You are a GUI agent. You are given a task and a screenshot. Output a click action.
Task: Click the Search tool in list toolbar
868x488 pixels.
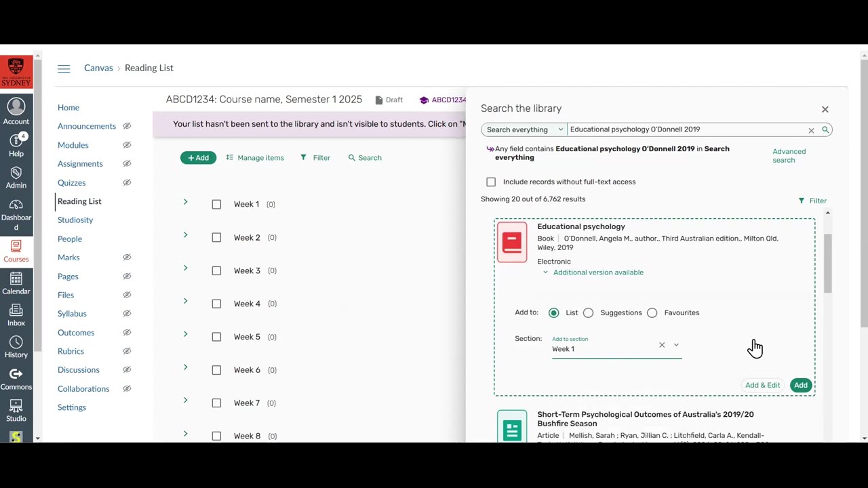[x=365, y=158]
